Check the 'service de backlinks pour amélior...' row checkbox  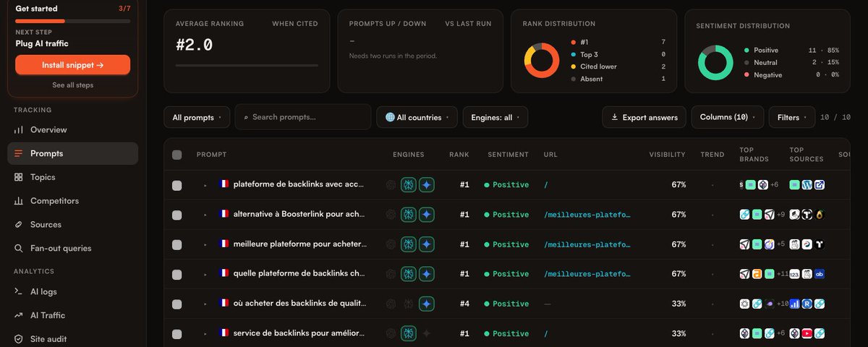[177, 333]
